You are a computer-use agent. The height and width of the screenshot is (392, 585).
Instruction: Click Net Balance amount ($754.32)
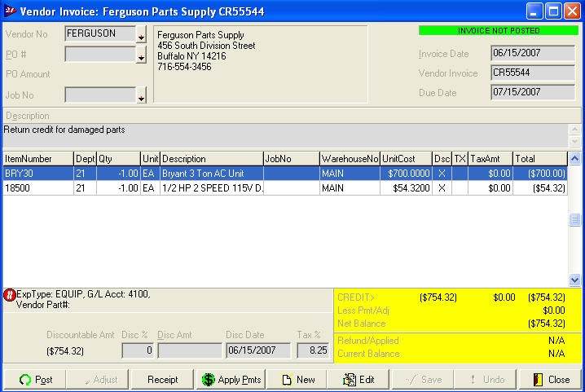[x=546, y=324]
